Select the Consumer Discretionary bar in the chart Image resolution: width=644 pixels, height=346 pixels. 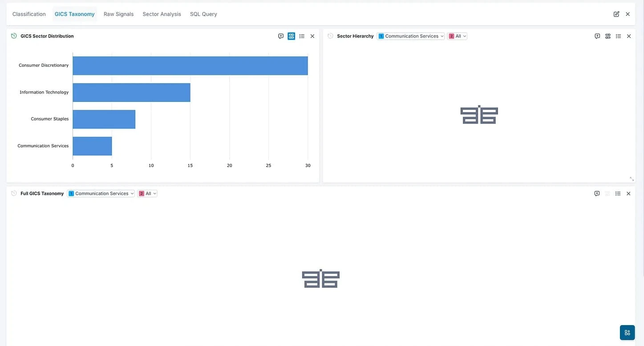(x=190, y=65)
